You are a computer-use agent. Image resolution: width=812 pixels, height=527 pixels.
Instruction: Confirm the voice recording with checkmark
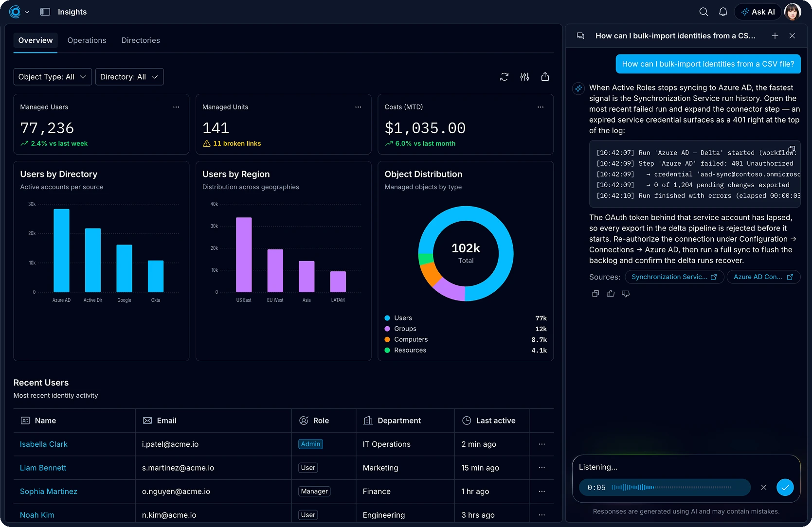785,487
